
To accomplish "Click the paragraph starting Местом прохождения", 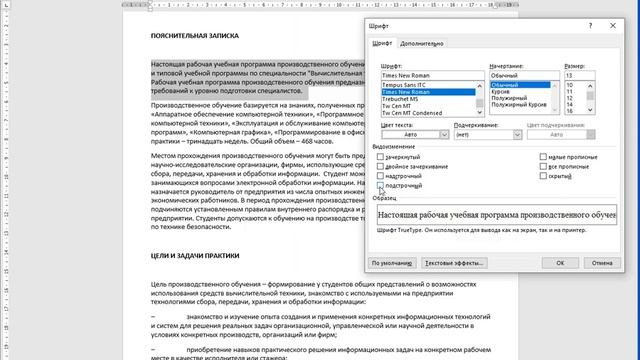I will (x=257, y=191).
